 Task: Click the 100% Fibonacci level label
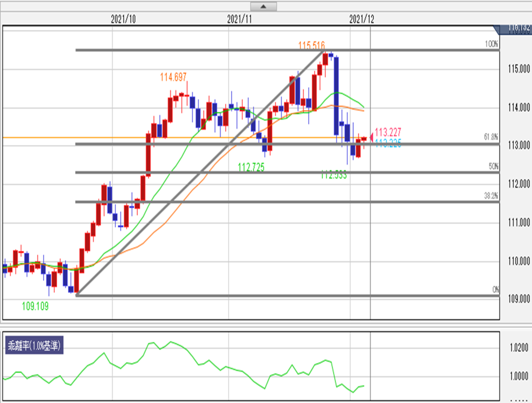[x=492, y=44]
